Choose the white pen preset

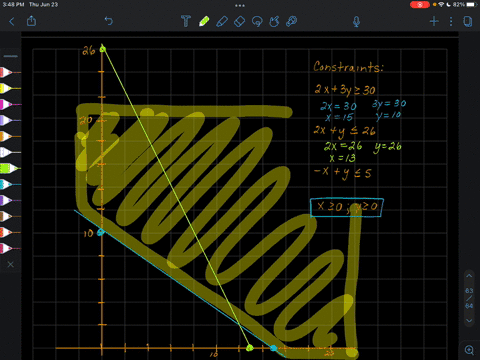(x=10, y=152)
